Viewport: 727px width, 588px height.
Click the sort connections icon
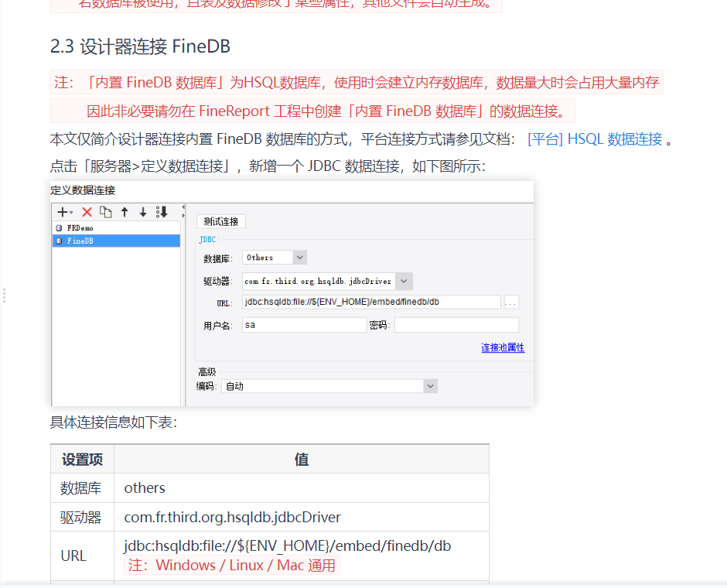162,213
